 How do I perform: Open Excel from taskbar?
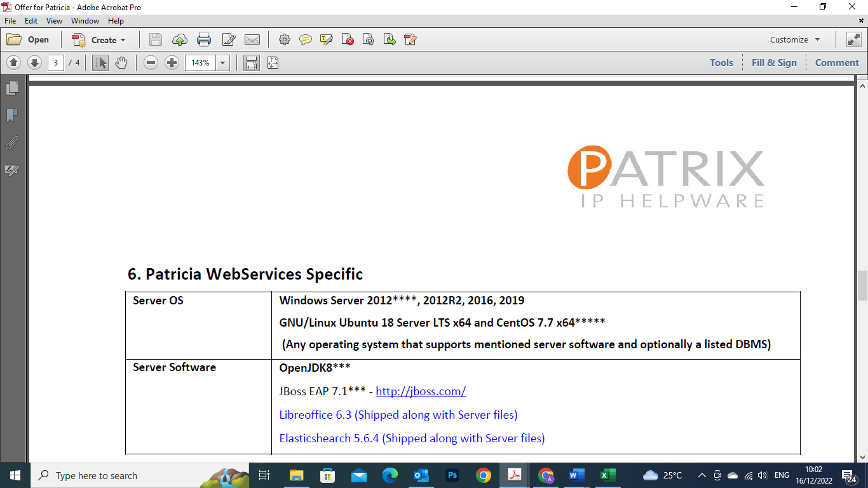tap(608, 475)
